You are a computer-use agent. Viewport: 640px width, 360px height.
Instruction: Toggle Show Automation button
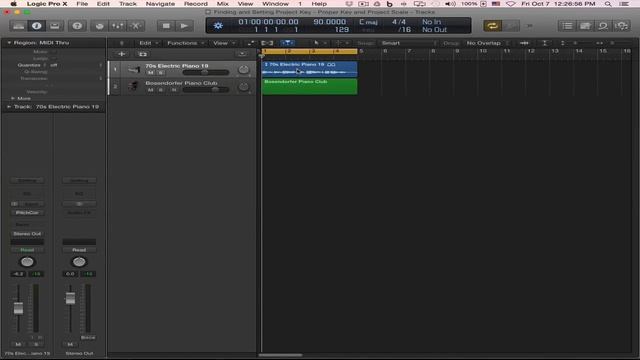[250, 43]
